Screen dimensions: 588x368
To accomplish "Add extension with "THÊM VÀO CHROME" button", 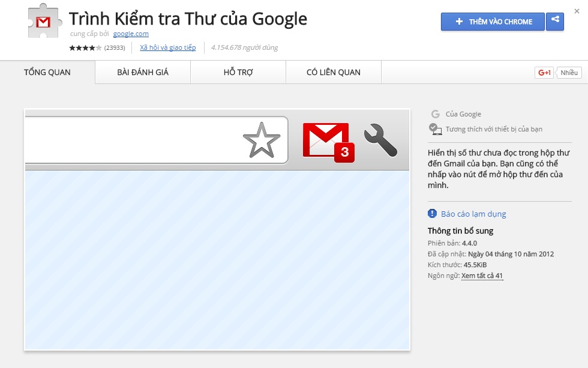I will [x=493, y=22].
